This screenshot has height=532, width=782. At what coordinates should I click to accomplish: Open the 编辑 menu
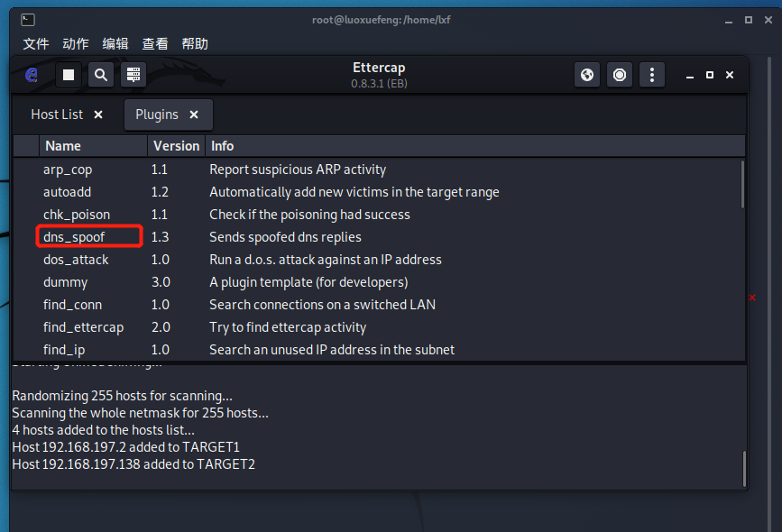point(115,44)
